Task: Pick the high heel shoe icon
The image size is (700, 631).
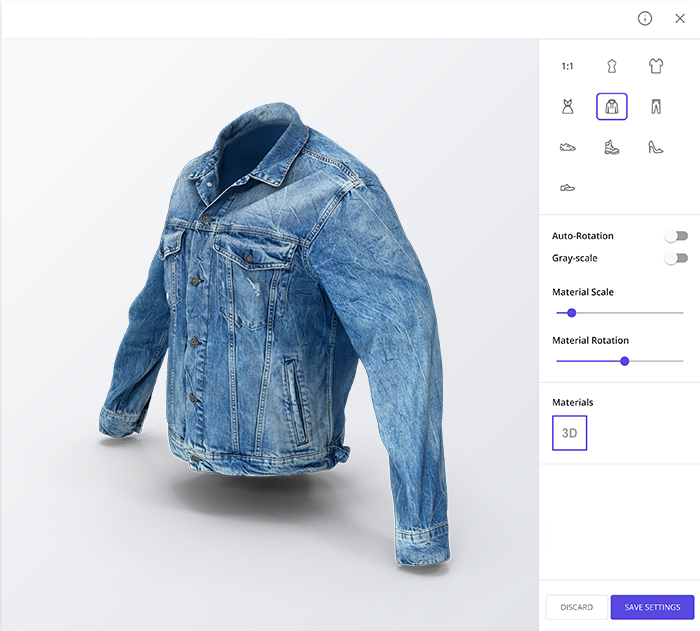Action: click(656, 147)
